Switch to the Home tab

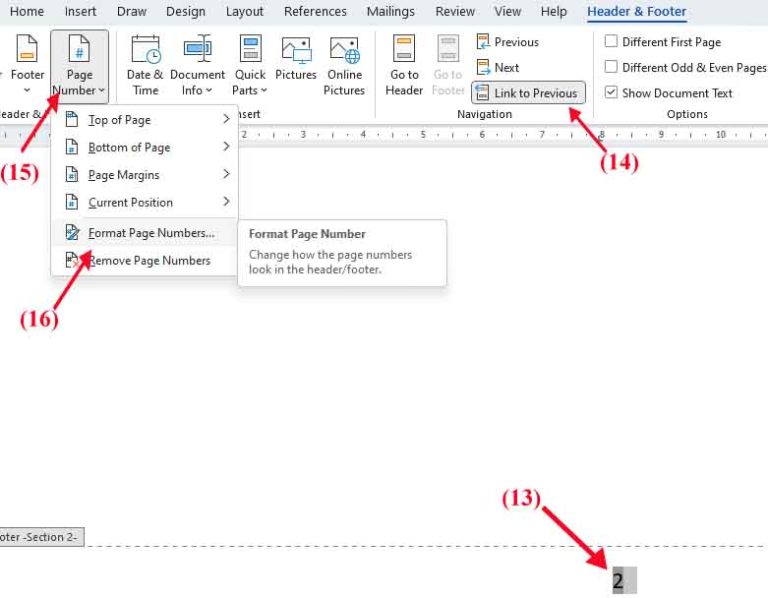click(x=26, y=11)
